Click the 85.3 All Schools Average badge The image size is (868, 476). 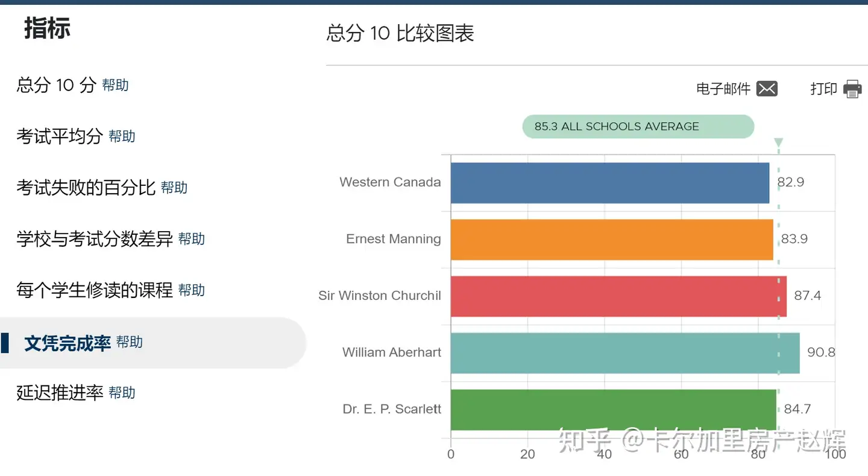pos(638,127)
